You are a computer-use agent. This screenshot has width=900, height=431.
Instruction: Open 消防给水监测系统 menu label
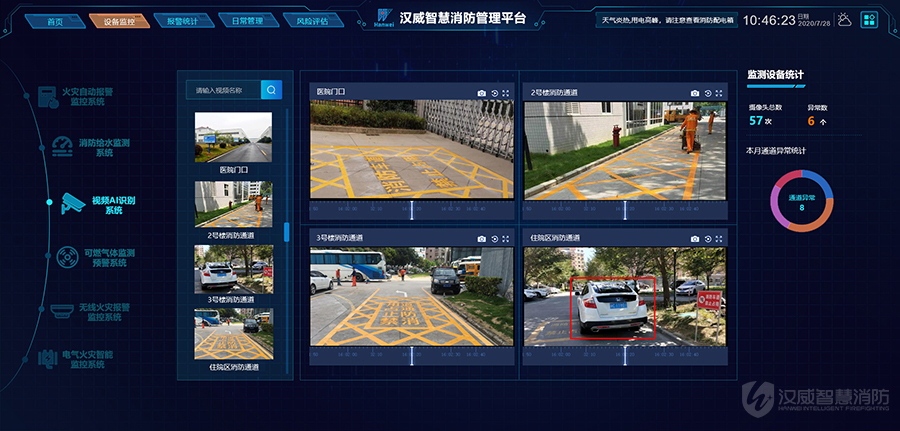(x=104, y=147)
